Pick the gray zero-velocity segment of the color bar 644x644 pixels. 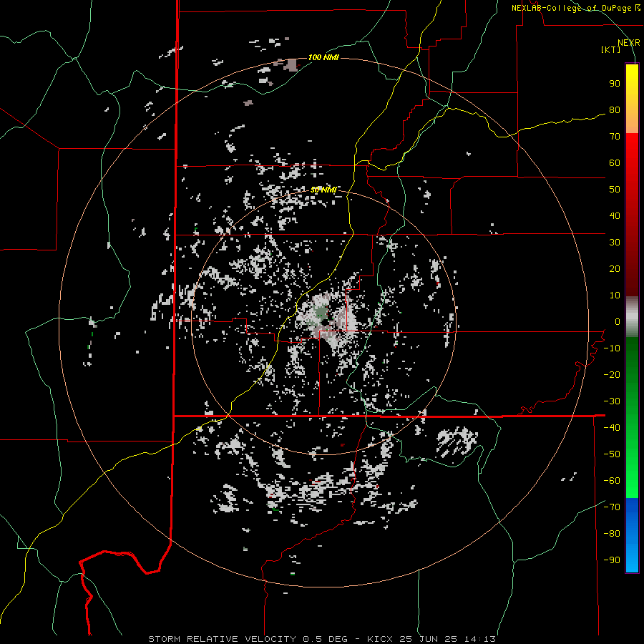coord(632,317)
